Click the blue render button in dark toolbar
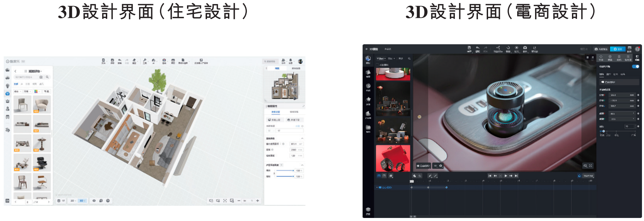This screenshot has height=221, width=644. [618, 49]
